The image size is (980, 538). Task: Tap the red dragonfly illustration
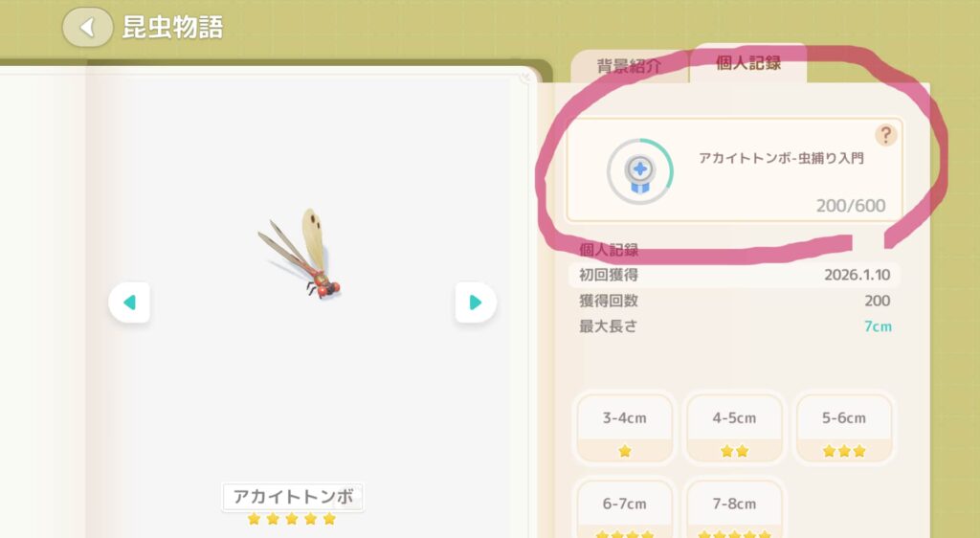pos(301,253)
